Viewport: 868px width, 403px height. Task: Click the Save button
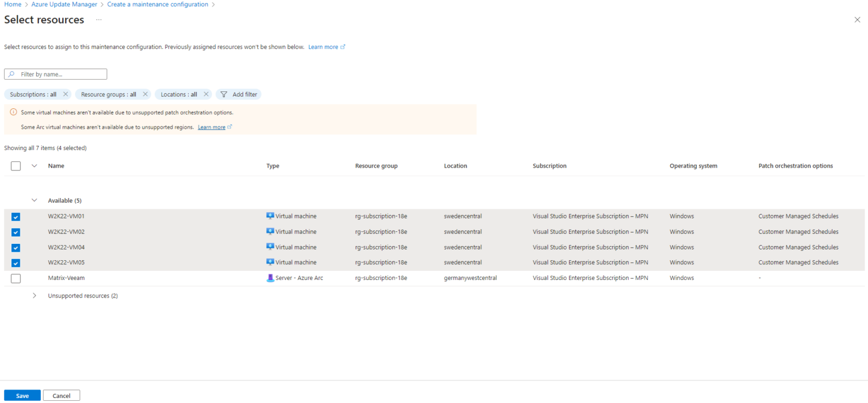click(22, 395)
